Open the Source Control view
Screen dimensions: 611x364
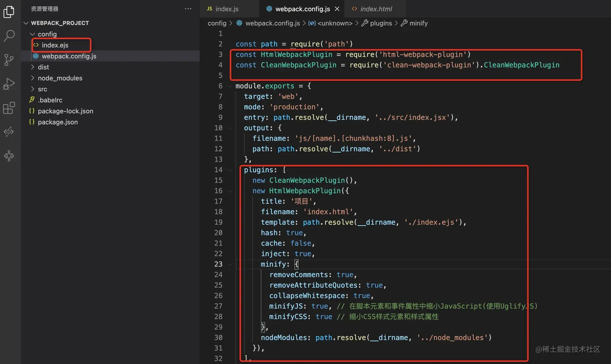pos(9,60)
